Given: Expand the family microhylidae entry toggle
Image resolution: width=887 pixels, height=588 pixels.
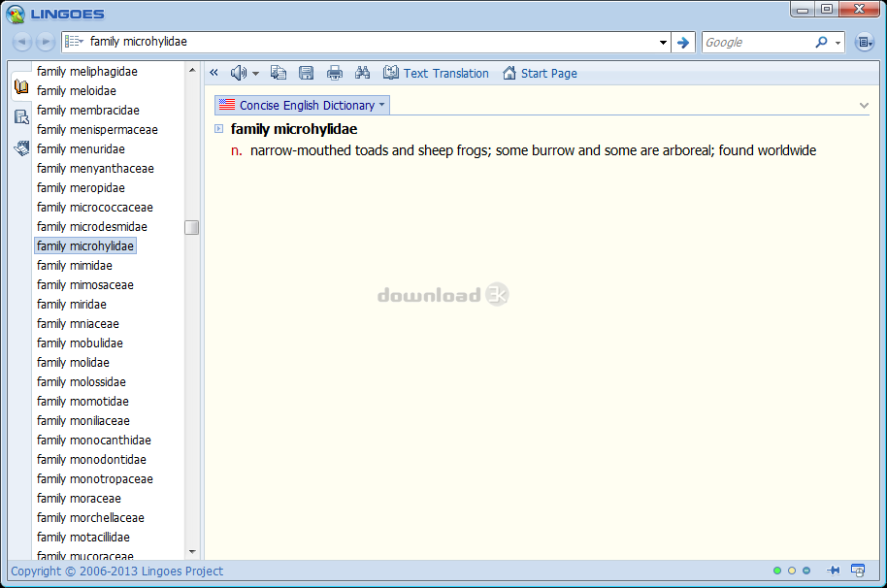Looking at the screenshot, I should (x=219, y=129).
